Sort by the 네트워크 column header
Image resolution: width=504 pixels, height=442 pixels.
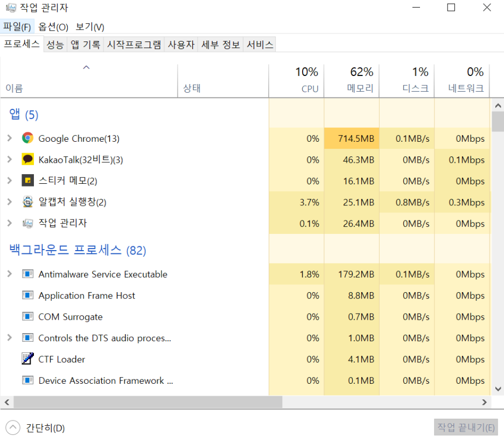[x=462, y=80]
